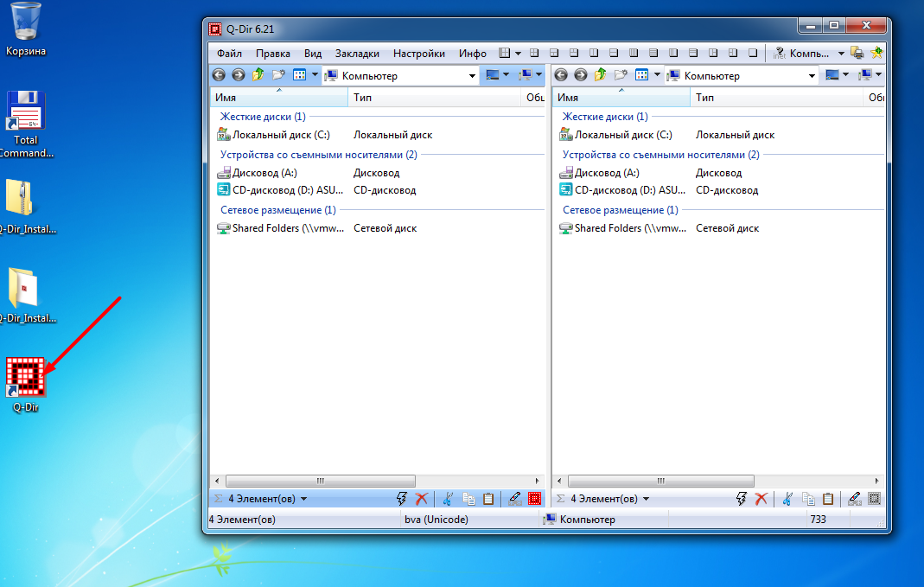Open the Компь... dropdown in main toolbar
The height and width of the screenshot is (587, 924).
point(841,53)
